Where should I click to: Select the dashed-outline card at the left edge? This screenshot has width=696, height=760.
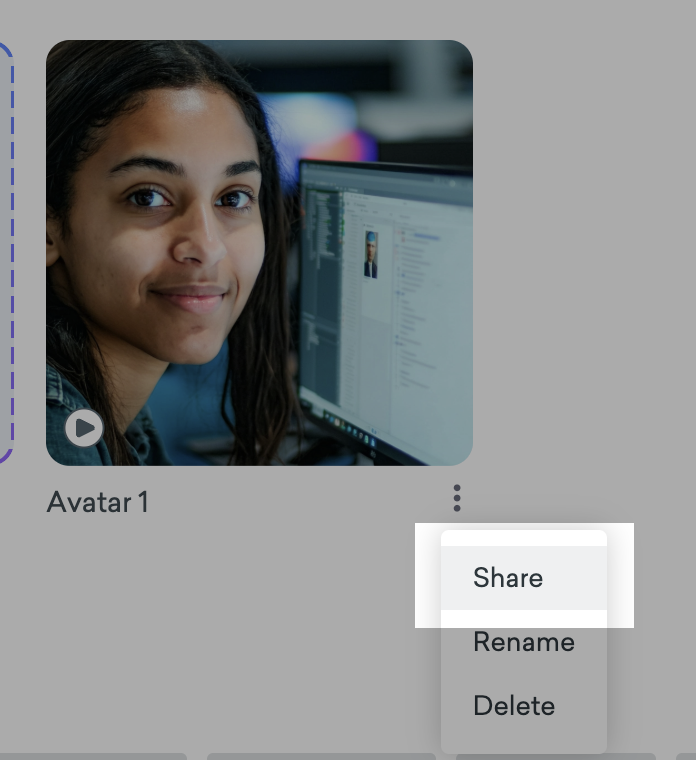[6, 252]
